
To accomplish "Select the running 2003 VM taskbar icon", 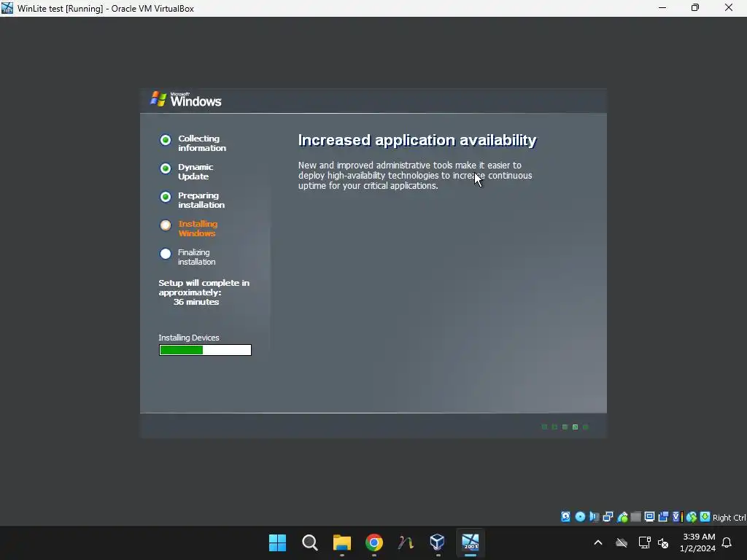I will pyautogui.click(x=471, y=542).
